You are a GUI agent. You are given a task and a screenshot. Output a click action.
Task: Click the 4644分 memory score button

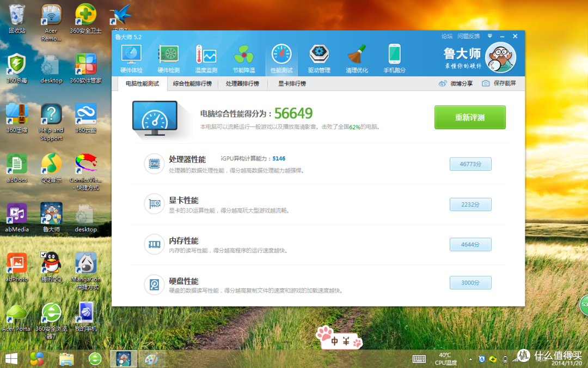[x=470, y=244]
